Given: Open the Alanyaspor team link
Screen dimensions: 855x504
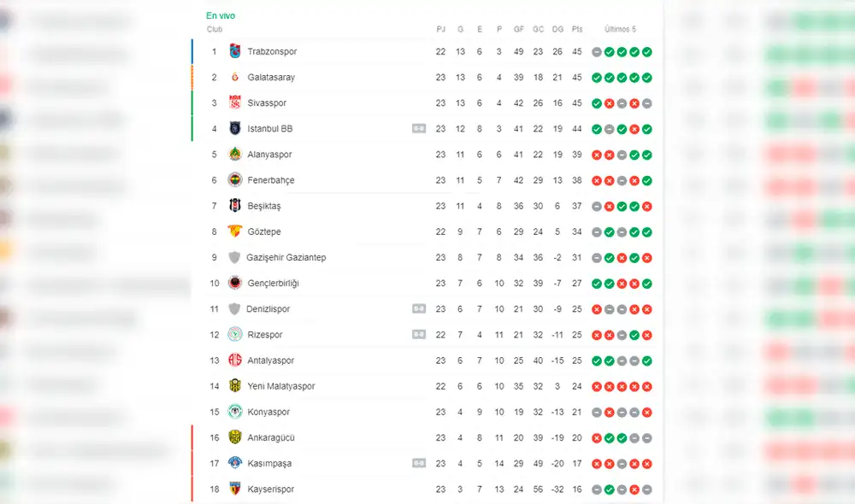Looking at the screenshot, I should pyautogui.click(x=269, y=155).
